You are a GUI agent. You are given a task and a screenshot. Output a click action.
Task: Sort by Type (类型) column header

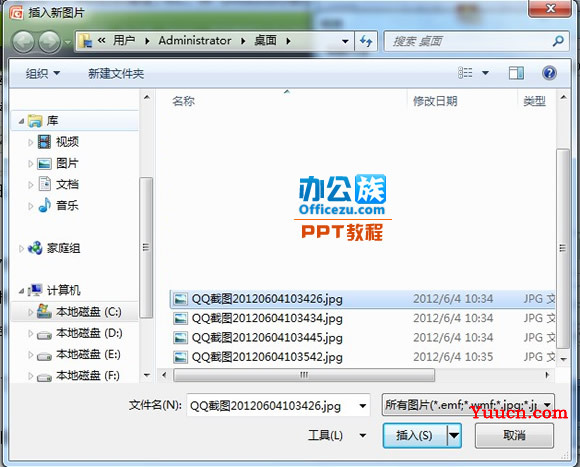[535, 101]
